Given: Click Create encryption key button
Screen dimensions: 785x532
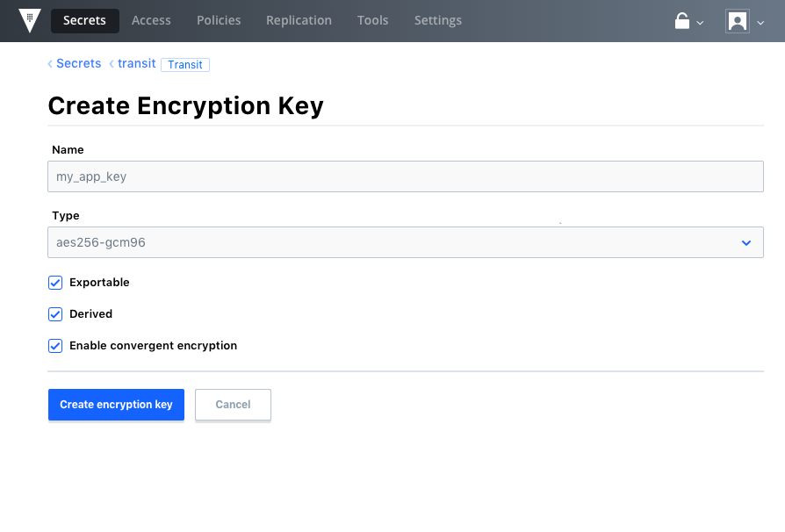Looking at the screenshot, I should click(x=116, y=405).
